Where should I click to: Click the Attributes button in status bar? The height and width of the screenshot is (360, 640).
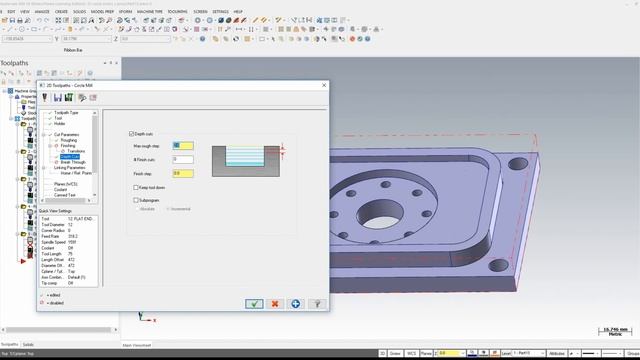557,353
